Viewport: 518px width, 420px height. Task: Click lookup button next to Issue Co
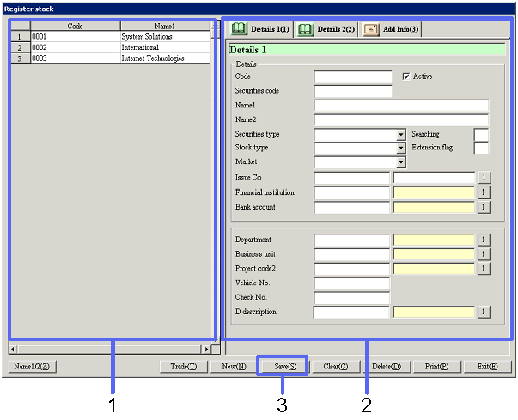pyautogui.click(x=484, y=178)
